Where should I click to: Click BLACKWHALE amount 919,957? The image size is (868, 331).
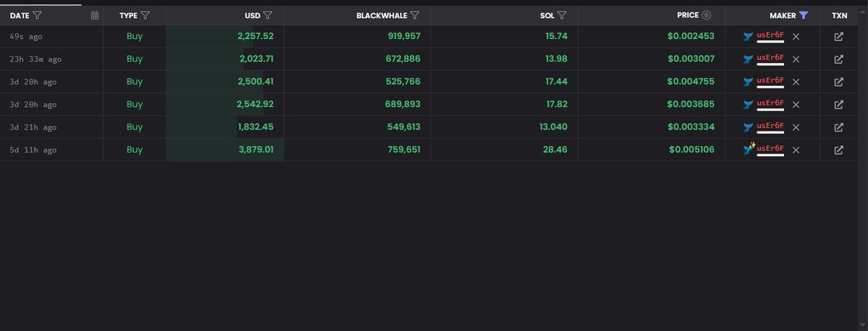click(x=404, y=37)
